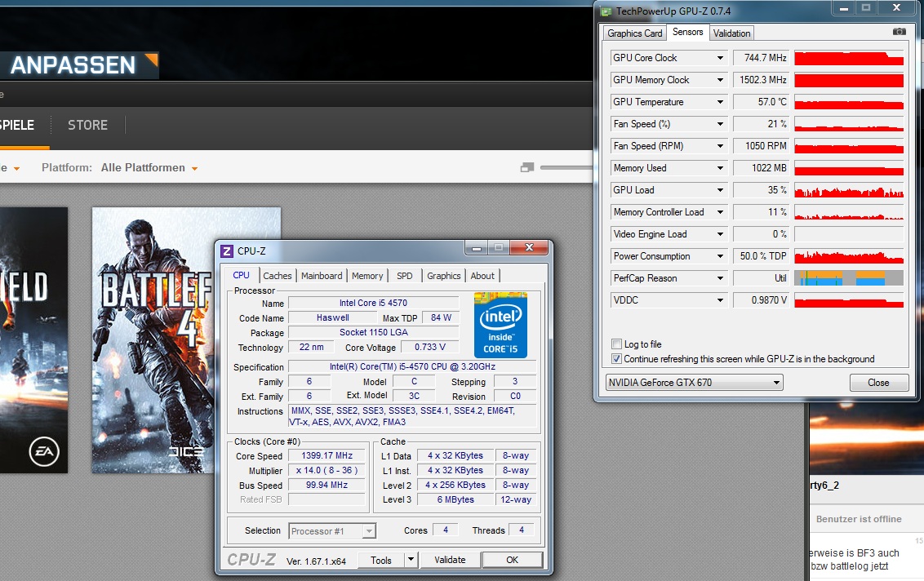Switch to the Validation tab in GPU-Z
Screen dimensions: 924x581
[x=731, y=33]
